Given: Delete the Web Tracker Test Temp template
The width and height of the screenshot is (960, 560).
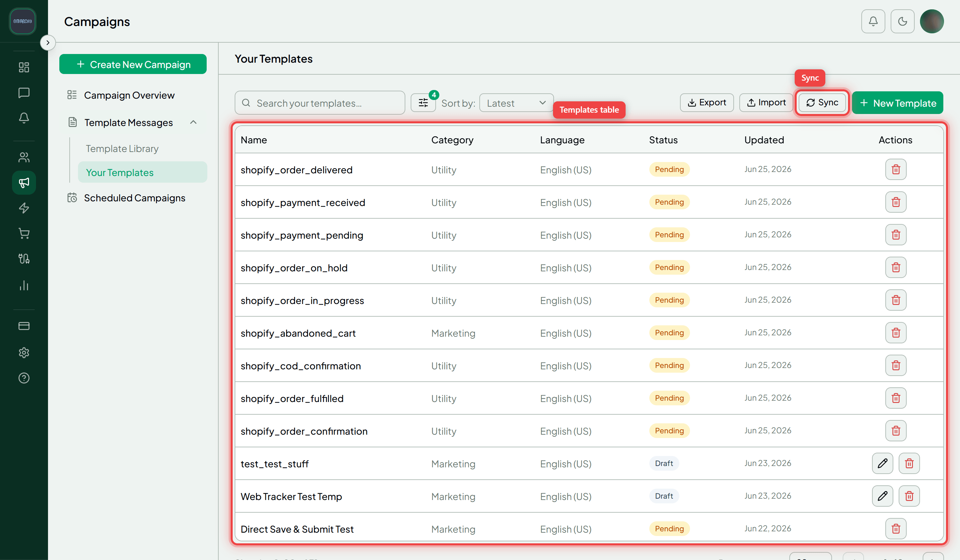Looking at the screenshot, I should point(909,496).
